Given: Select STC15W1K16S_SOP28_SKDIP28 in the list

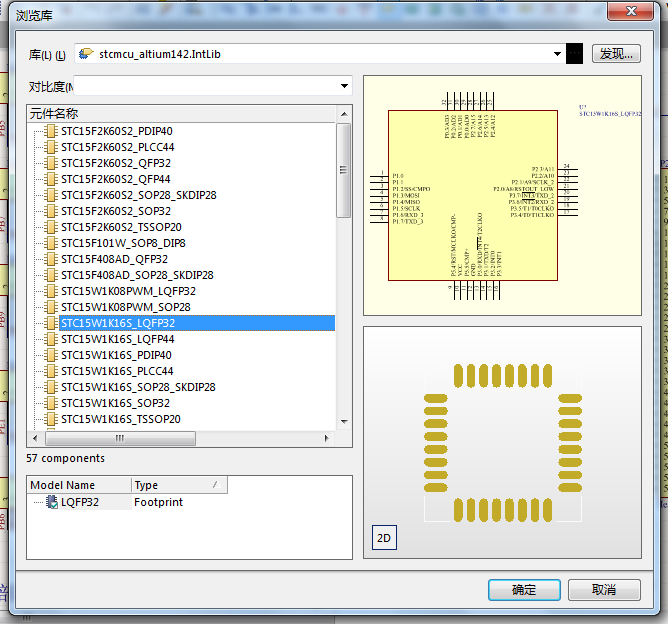Looking at the screenshot, I should coord(138,387).
